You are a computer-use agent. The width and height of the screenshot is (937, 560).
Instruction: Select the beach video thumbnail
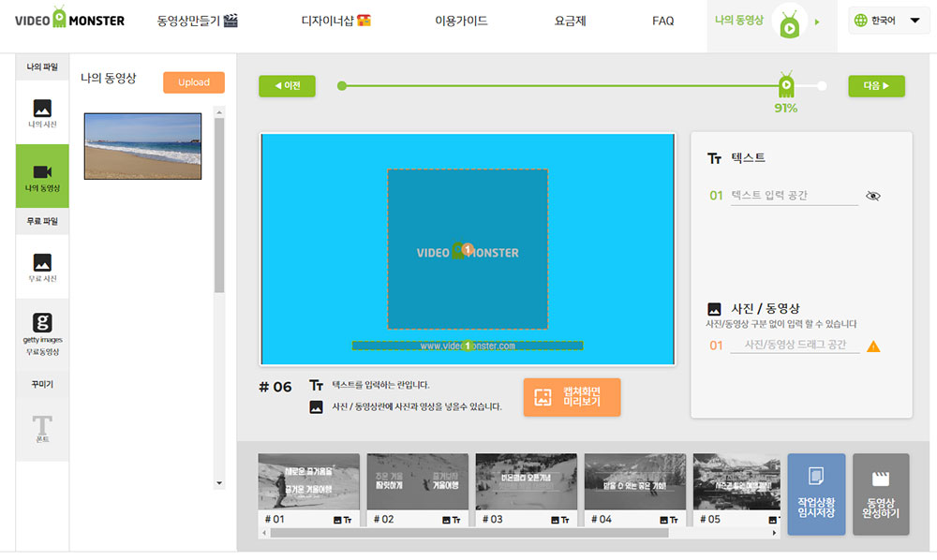click(x=142, y=146)
